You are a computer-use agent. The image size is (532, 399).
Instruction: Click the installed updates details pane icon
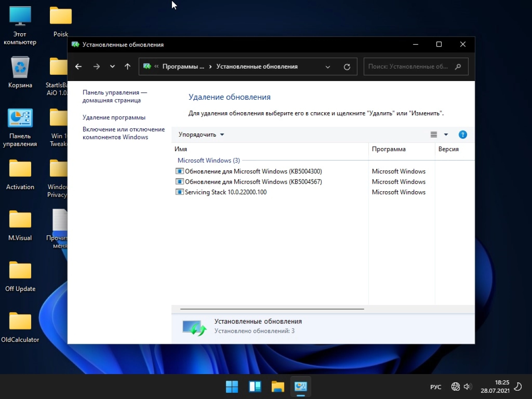(194, 328)
